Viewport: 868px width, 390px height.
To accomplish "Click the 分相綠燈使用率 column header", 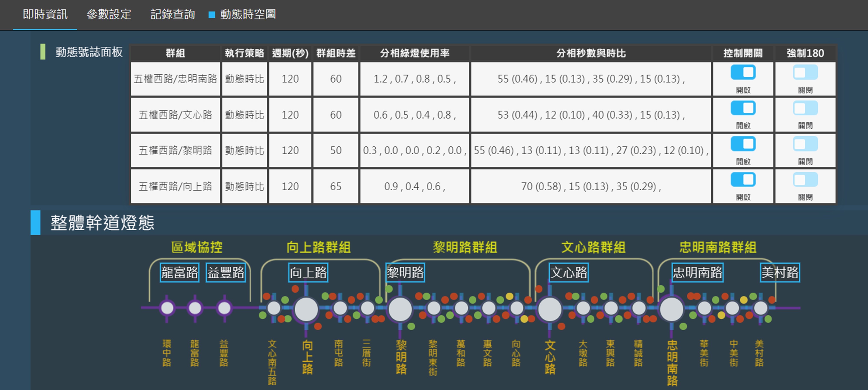I will [x=414, y=53].
